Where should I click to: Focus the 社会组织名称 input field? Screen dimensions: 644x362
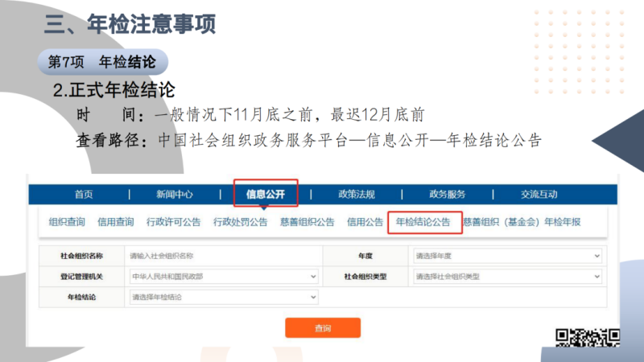tap(224, 256)
